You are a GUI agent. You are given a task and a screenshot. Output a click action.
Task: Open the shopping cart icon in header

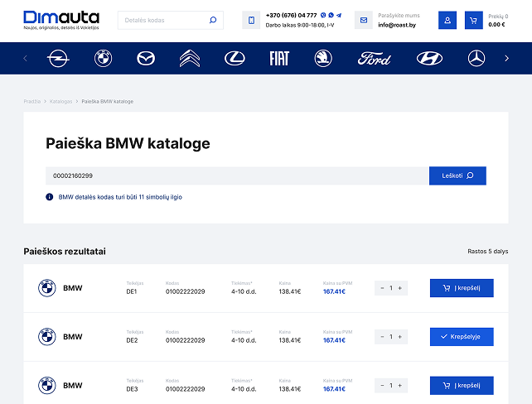tap(474, 21)
